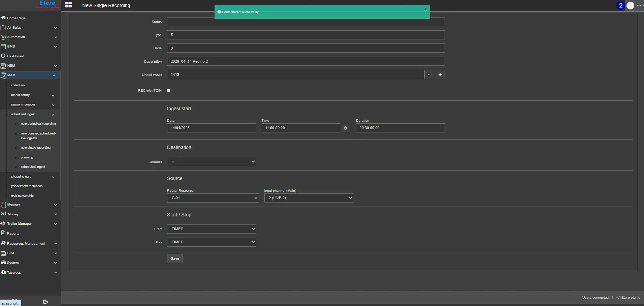Click the logout icon at sidebar bottom
Viewport: 644px width, 306px height.
pyautogui.click(x=46, y=302)
